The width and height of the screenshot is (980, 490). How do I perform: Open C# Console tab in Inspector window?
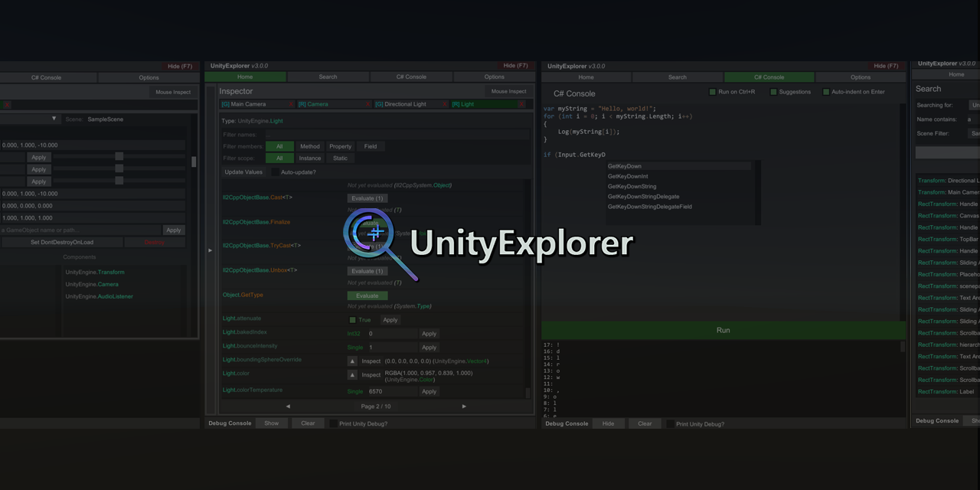pyautogui.click(x=411, y=77)
